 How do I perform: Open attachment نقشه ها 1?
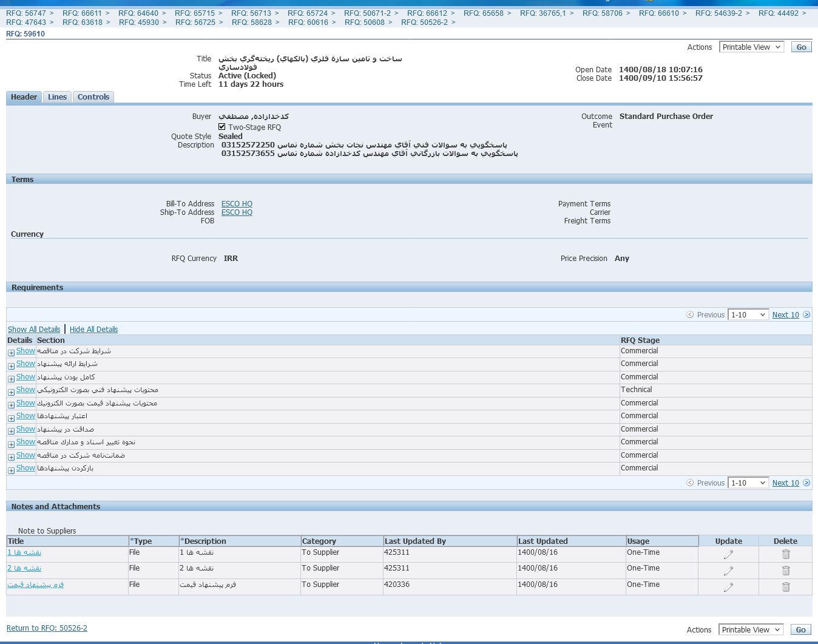pos(24,552)
